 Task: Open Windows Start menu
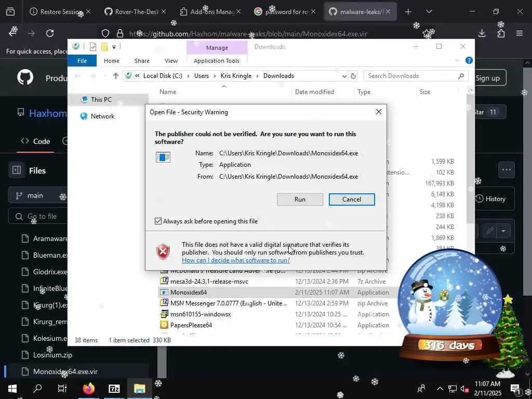pos(12,389)
